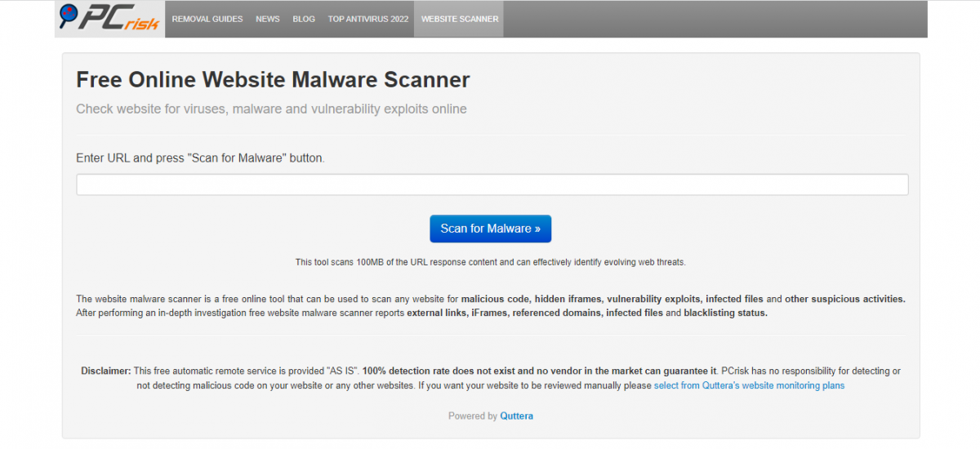Click the bold Disclaimer label
This screenshot has height=449, width=980.
click(105, 371)
